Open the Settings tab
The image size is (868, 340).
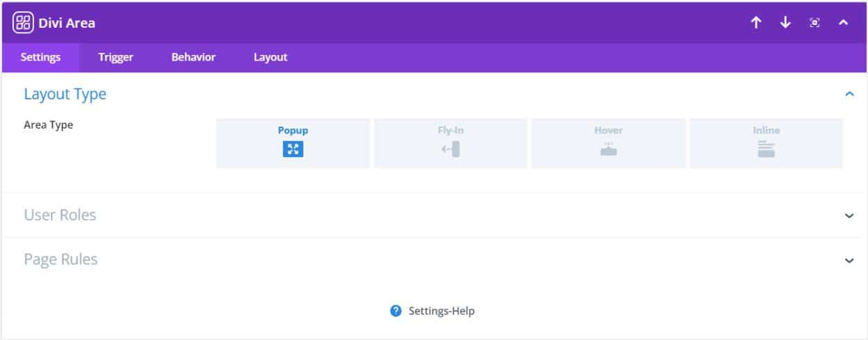(x=40, y=58)
